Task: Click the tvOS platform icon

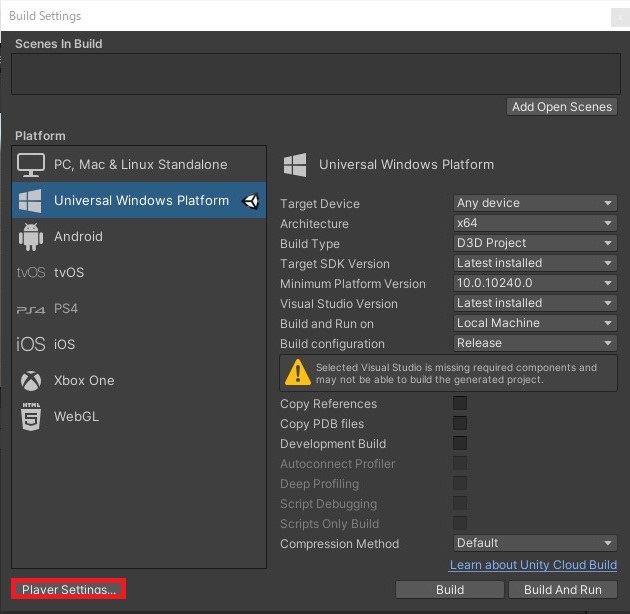Action: point(31,272)
